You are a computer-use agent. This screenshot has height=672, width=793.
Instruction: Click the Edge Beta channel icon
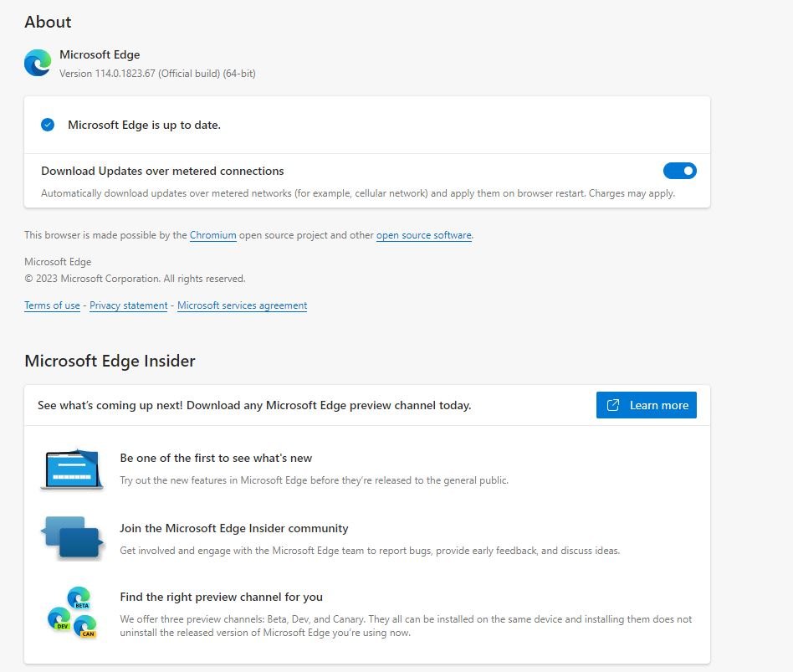tap(79, 598)
